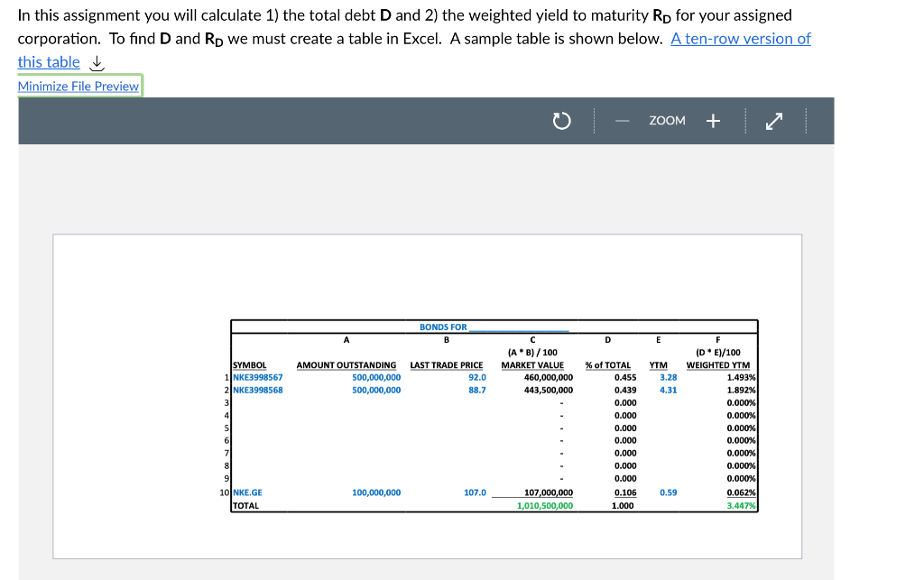
Task: Click % of total value 0.106
Action: click(625, 493)
